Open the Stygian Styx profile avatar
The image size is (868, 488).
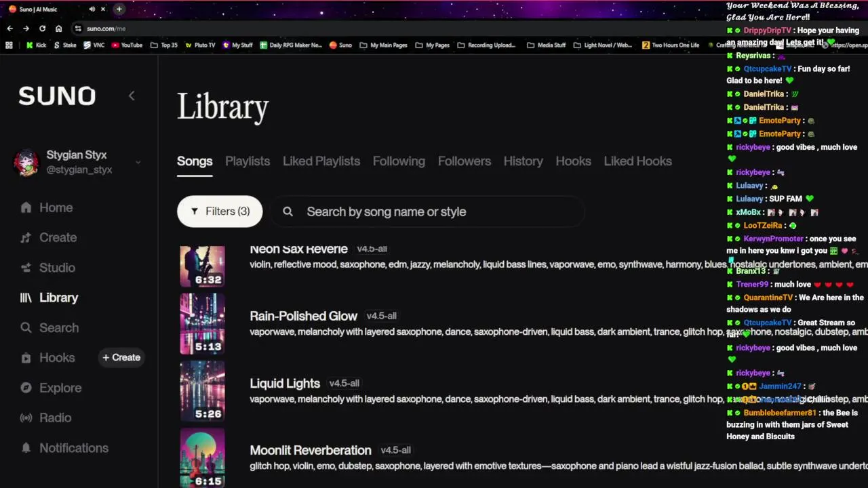[26, 163]
